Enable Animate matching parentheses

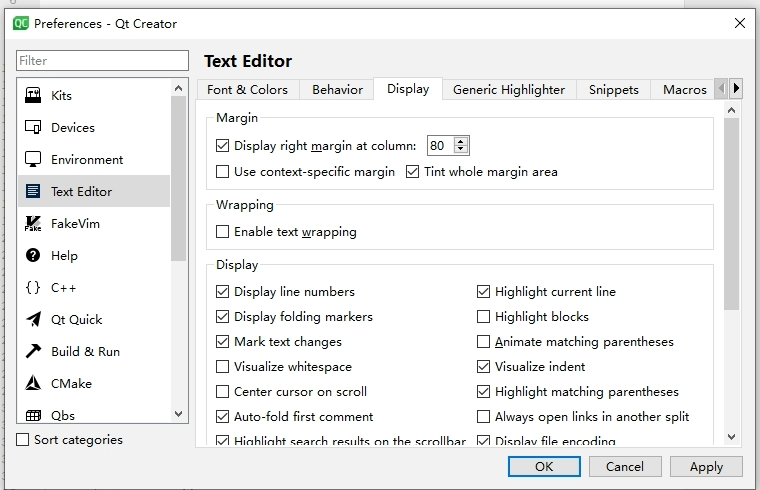(x=483, y=342)
